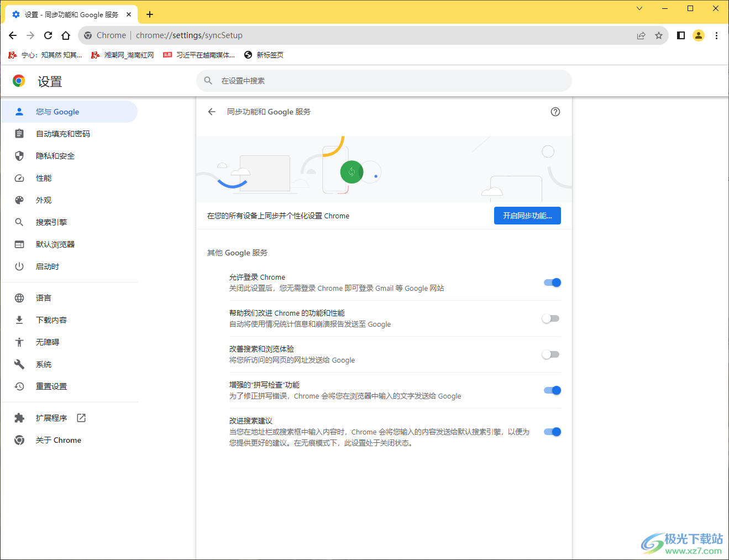
Task: Toggle 增强的拼写检查功能 switch
Action: coord(552,390)
